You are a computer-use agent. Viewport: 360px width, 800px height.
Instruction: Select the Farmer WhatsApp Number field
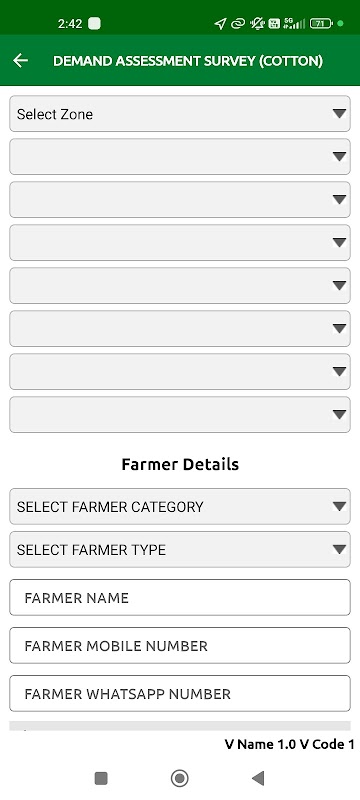click(180, 693)
